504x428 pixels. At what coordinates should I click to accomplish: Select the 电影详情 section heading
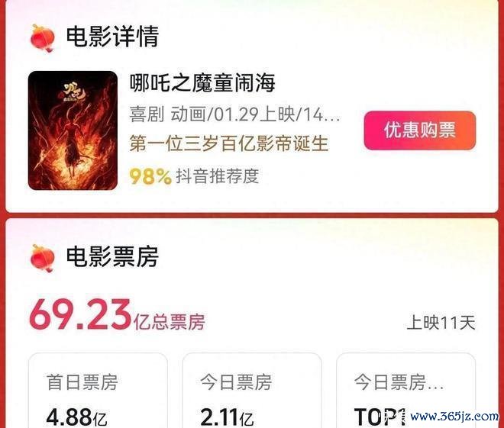[x=112, y=37]
